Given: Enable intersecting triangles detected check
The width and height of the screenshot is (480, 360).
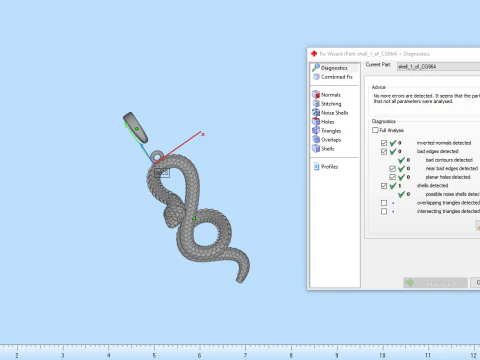Looking at the screenshot, I should coord(384,211).
